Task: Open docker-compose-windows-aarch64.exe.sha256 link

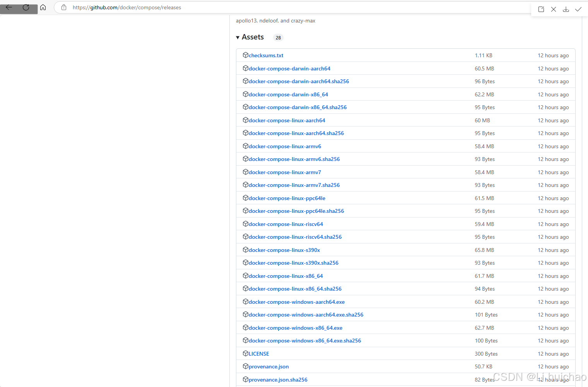Action: (306, 315)
